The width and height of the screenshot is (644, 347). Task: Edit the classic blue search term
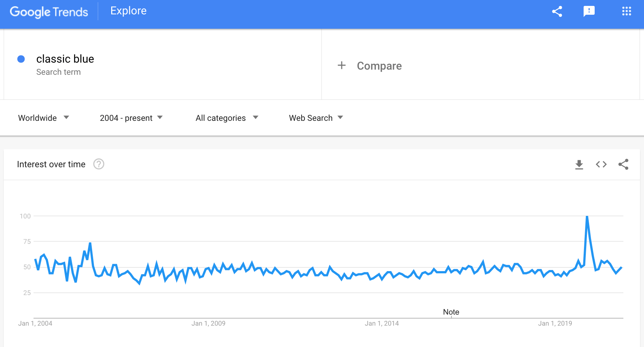click(x=65, y=59)
